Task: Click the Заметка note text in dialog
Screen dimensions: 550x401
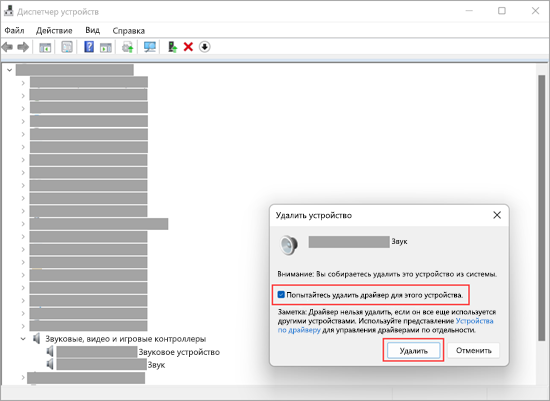Action: (x=387, y=321)
